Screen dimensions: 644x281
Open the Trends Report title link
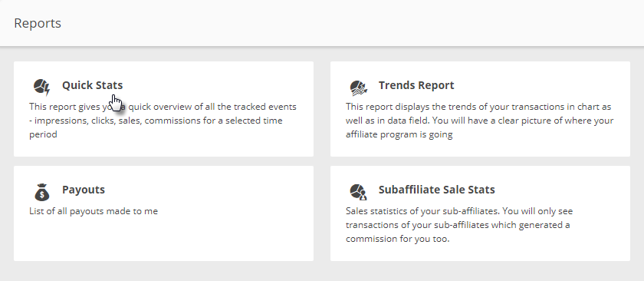pyautogui.click(x=416, y=85)
